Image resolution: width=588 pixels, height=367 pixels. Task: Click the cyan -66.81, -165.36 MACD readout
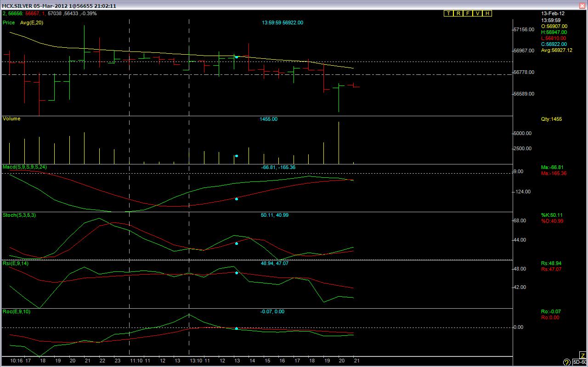tap(278, 167)
